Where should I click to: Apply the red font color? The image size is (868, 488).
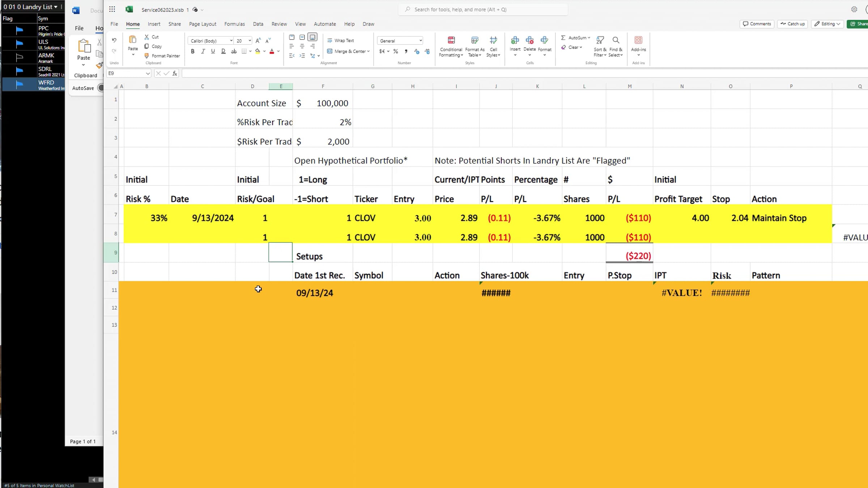click(272, 51)
